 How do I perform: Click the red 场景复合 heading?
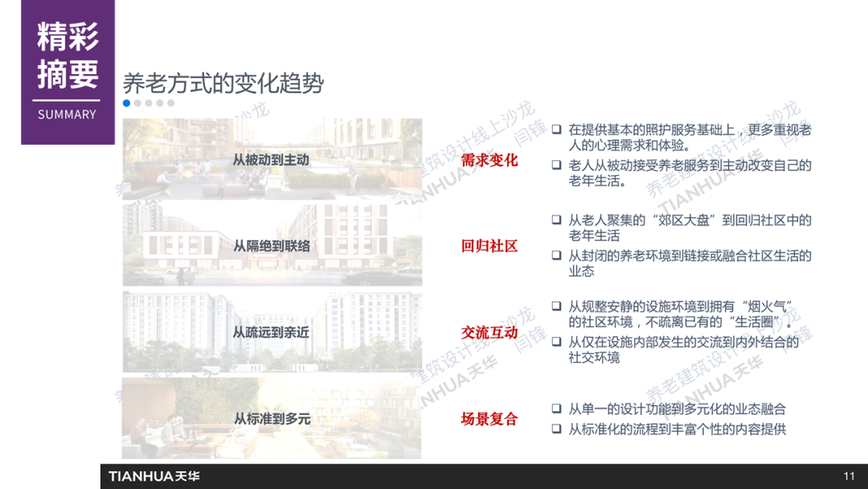click(x=489, y=418)
